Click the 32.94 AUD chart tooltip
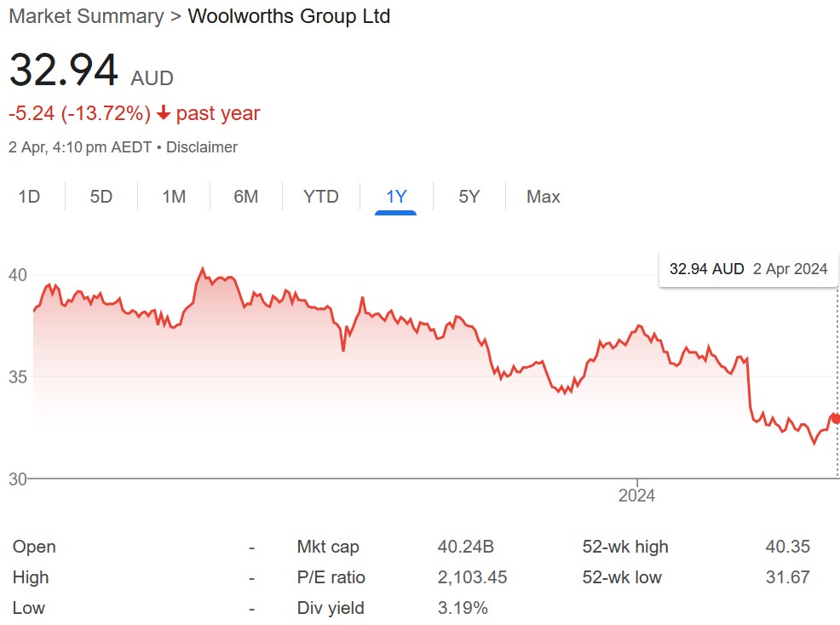 click(x=748, y=269)
